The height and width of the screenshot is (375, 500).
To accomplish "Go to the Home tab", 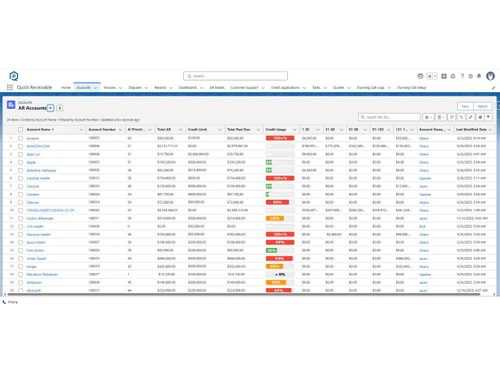I will (x=66, y=88).
